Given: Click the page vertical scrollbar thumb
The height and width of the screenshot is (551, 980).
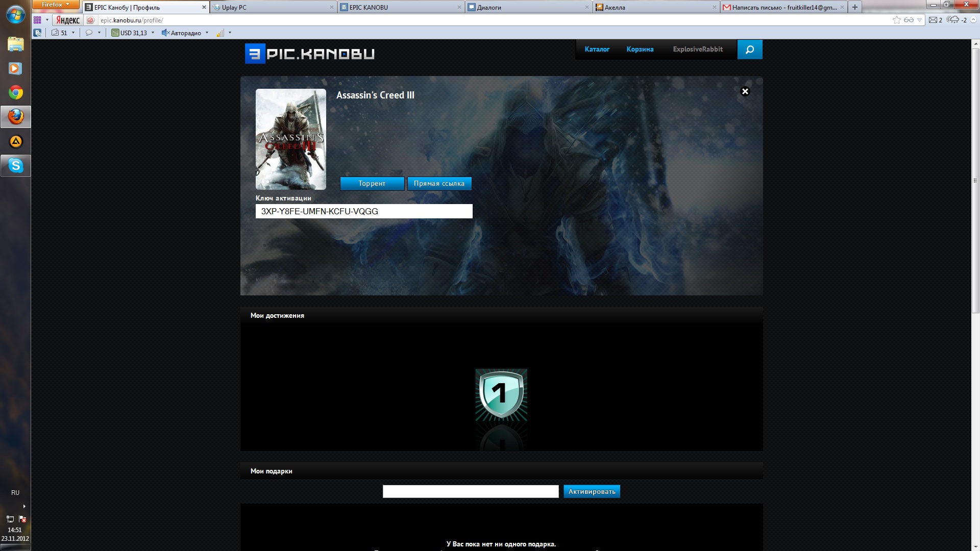Looking at the screenshot, I should 975,181.
